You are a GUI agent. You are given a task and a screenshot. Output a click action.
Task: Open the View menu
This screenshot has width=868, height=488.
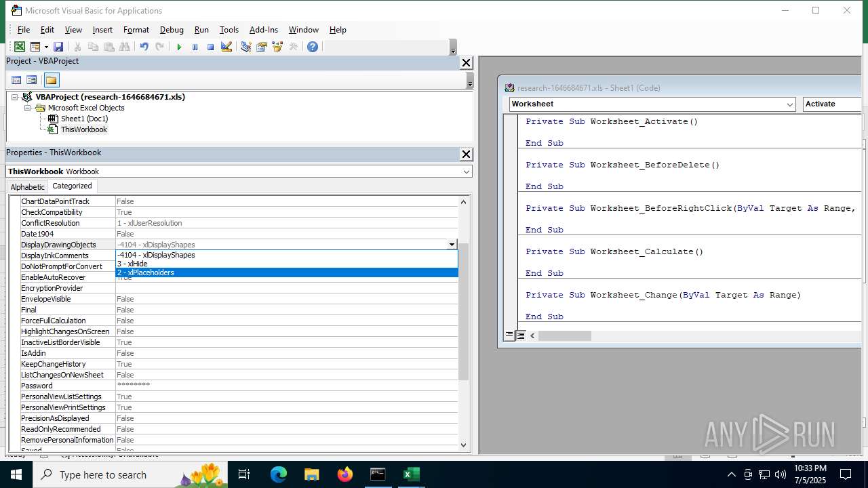click(x=73, y=30)
